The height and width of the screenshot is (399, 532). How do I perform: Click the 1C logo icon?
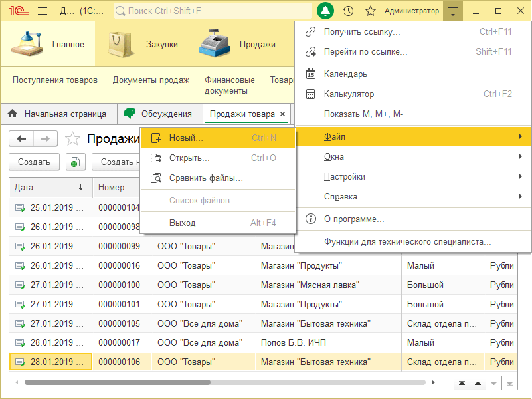pos(19,11)
